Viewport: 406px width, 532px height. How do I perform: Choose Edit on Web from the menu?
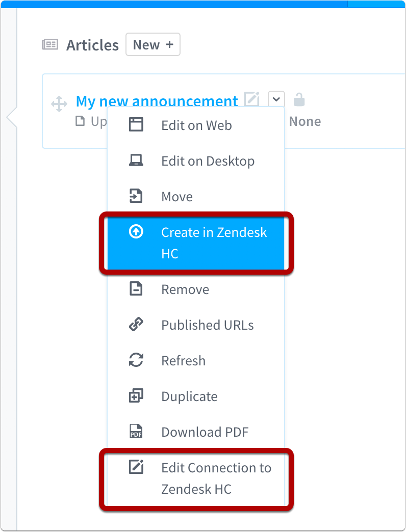click(196, 125)
